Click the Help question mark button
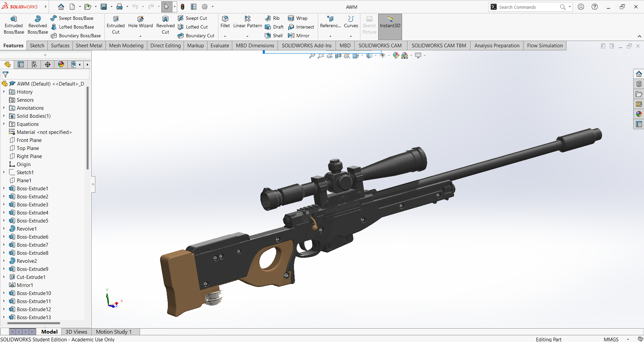Viewport: 644px width, 342px height. (594, 7)
